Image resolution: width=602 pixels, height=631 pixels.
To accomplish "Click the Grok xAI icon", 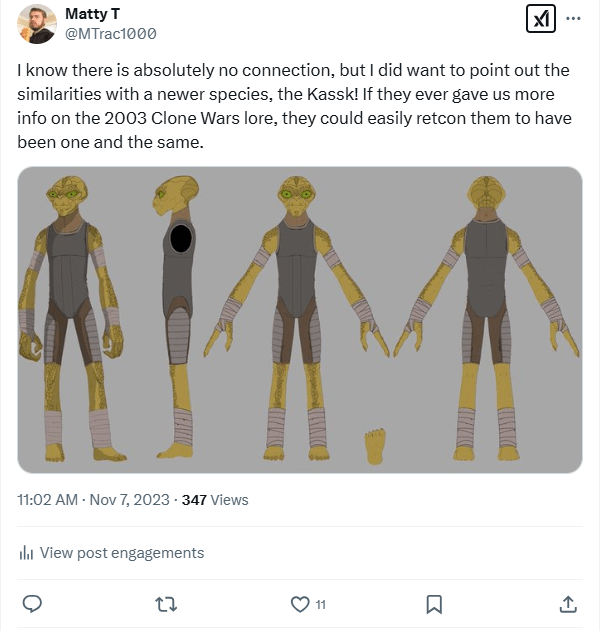I will point(540,19).
